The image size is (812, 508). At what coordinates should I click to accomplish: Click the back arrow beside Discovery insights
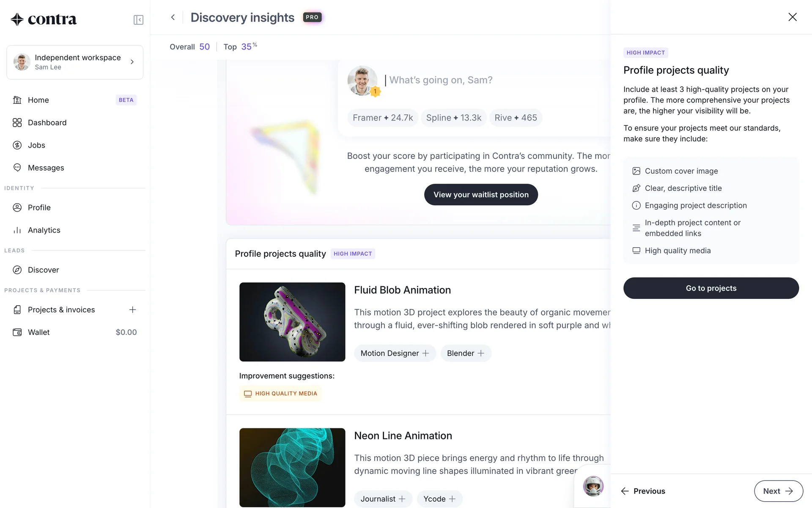point(173,17)
